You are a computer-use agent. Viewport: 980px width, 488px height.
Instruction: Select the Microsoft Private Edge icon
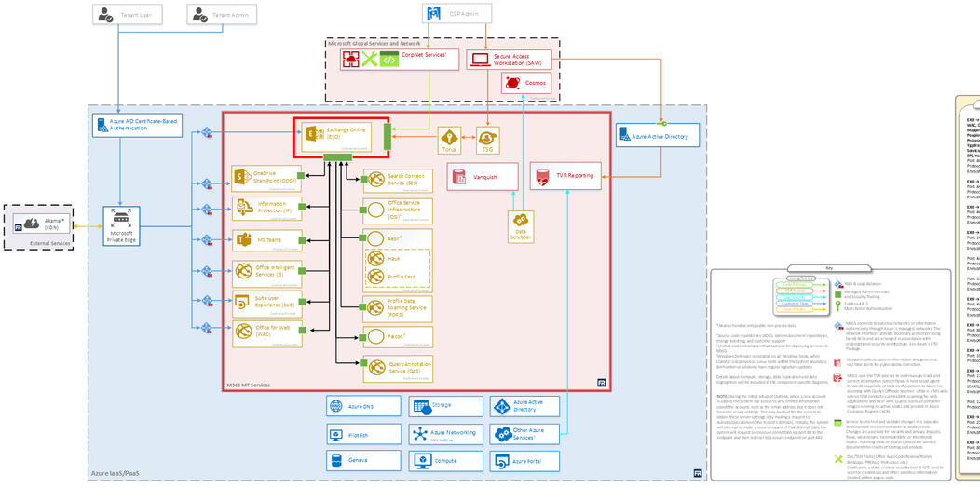(x=120, y=218)
